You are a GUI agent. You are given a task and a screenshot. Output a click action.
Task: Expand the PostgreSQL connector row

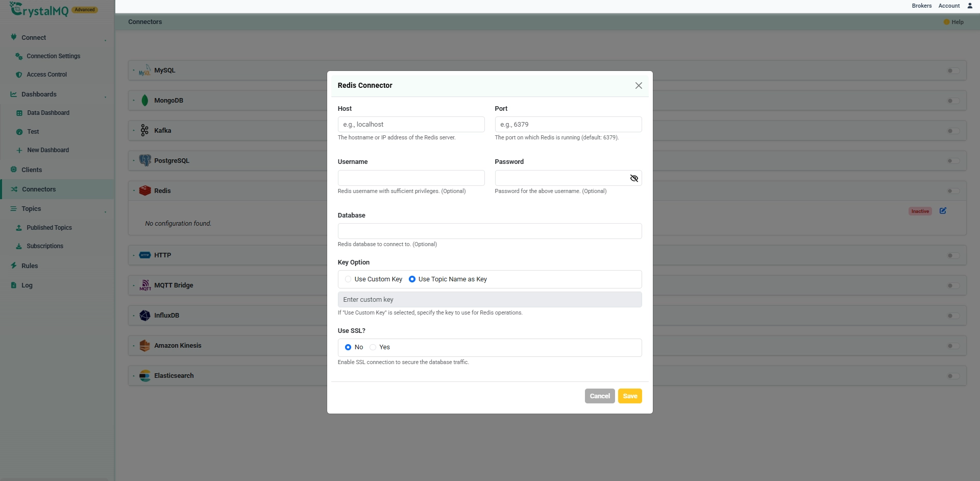(134, 161)
